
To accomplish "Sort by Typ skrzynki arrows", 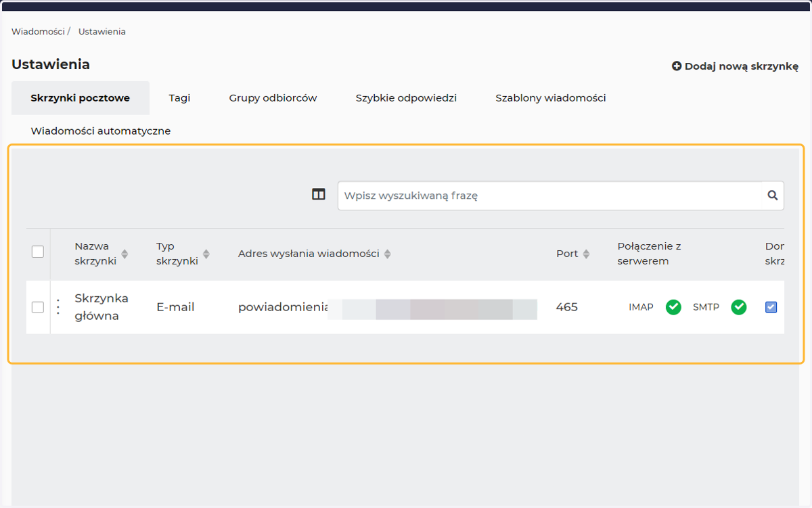I will coord(206,254).
